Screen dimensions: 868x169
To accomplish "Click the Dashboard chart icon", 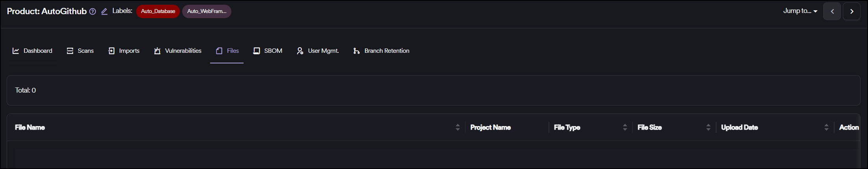I will click(x=16, y=51).
